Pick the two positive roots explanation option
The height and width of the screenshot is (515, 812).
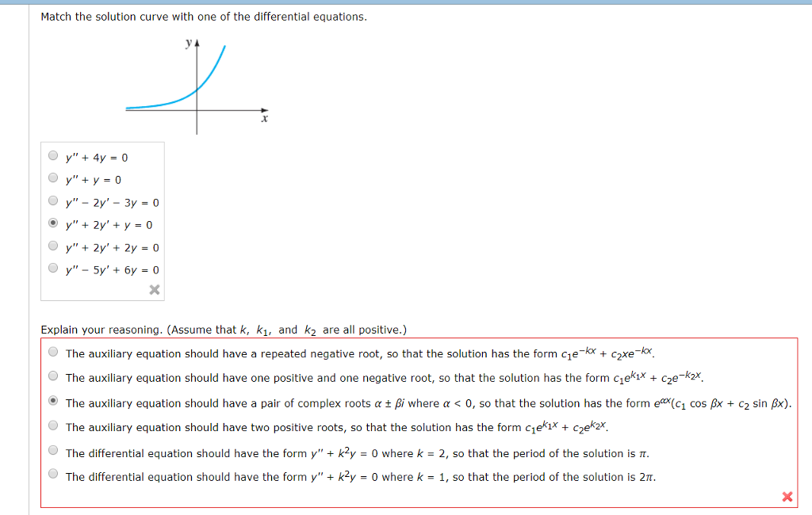pyautogui.click(x=52, y=425)
